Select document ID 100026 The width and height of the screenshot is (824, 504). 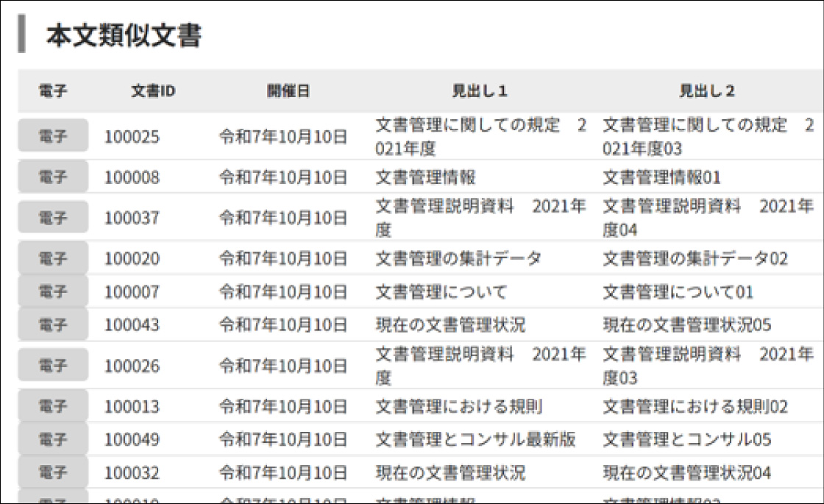pyautogui.click(x=132, y=366)
